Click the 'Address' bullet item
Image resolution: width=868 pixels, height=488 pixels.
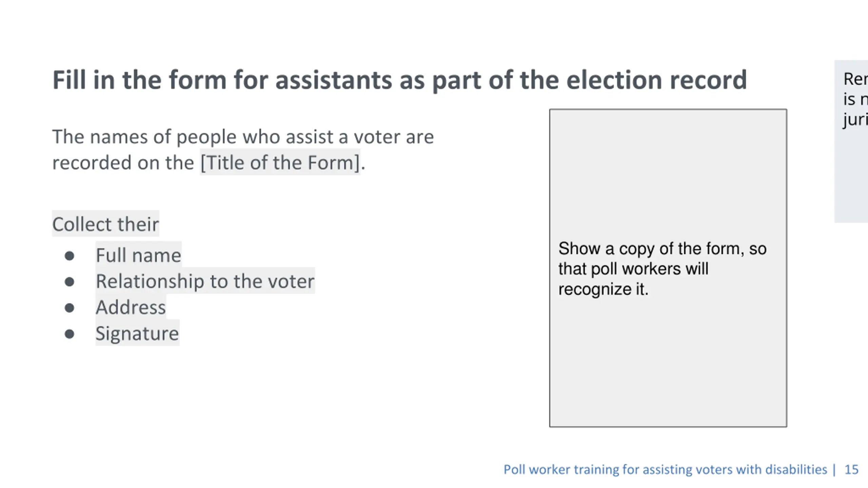pyautogui.click(x=131, y=307)
